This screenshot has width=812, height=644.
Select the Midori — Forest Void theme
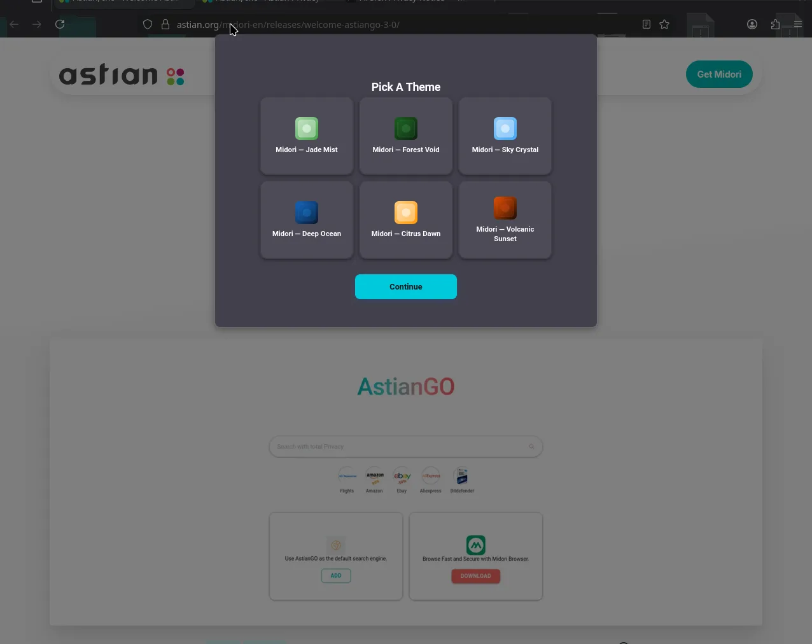click(x=406, y=136)
